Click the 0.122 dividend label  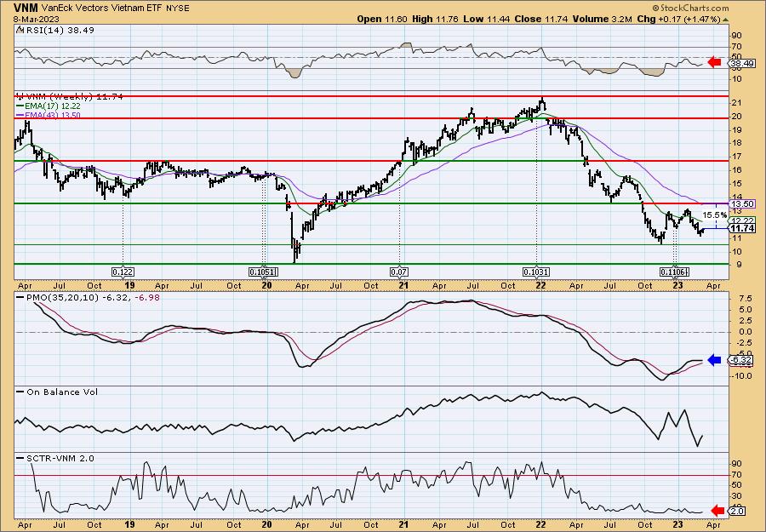[x=123, y=272]
